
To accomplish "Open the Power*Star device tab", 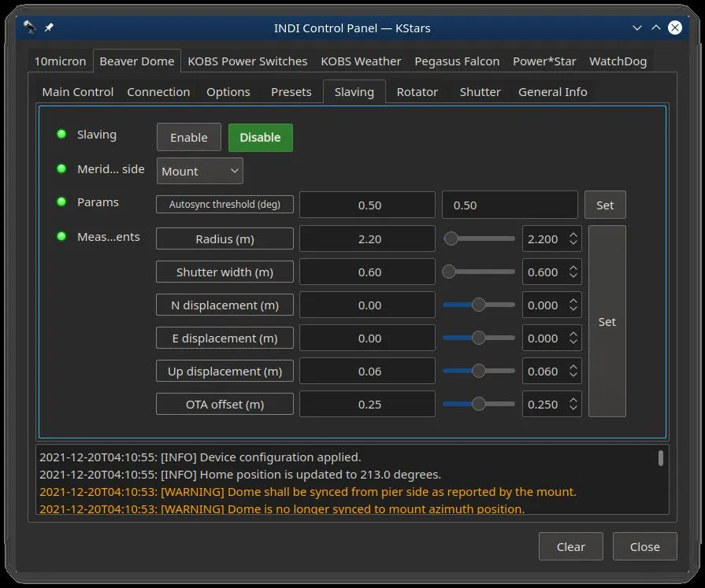I will [544, 61].
